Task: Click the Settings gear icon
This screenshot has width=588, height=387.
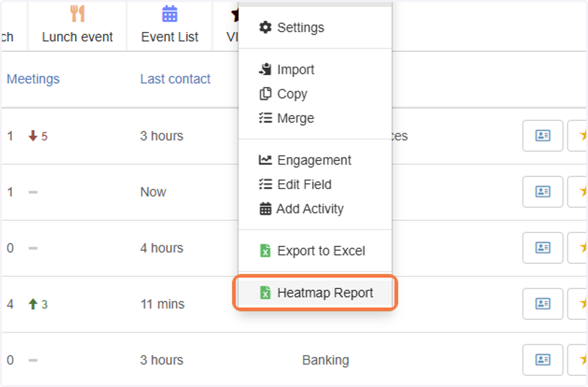Action: (x=265, y=27)
